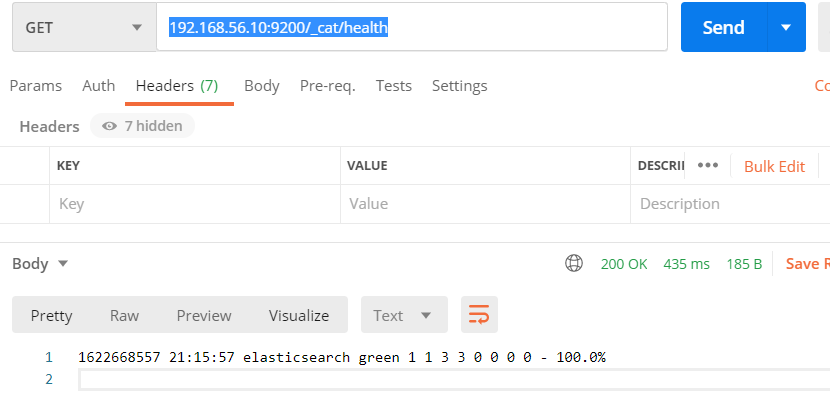Viewport: 830px width, 406px height.
Task: Click the 200 OK status
Action: tap(624, 264)
